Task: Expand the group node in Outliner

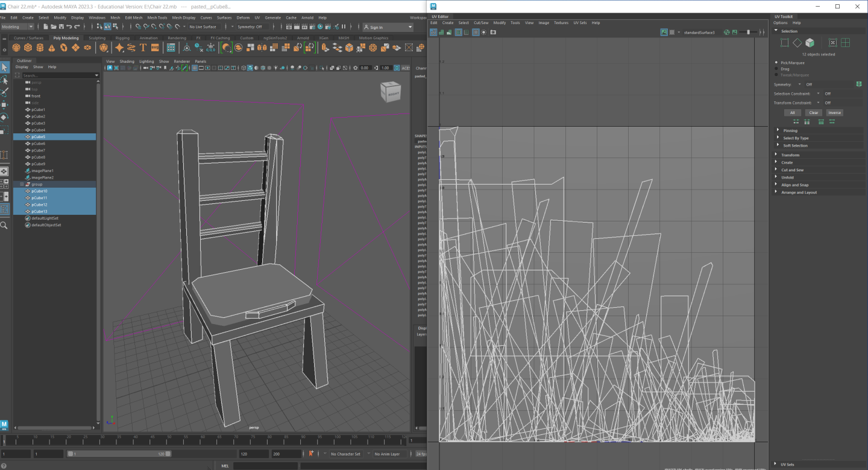Action: pos(22,184)
